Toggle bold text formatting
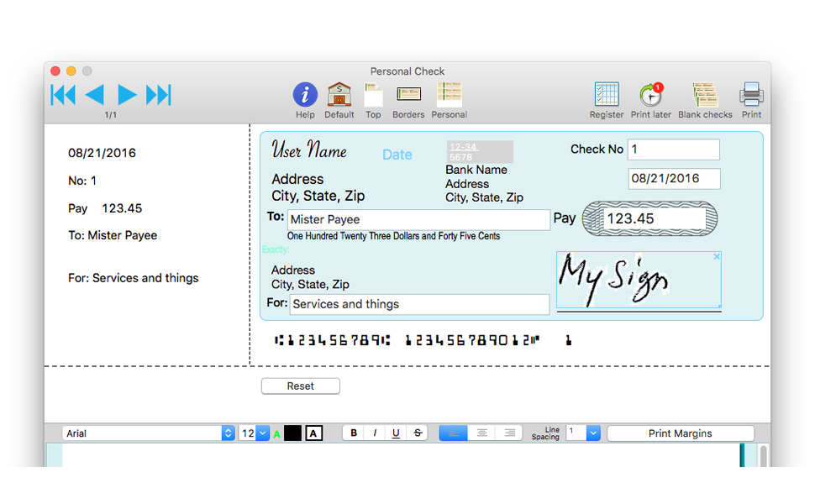Image resolution: width=815 pixels, height=504 pixels. tap(354, 433)
